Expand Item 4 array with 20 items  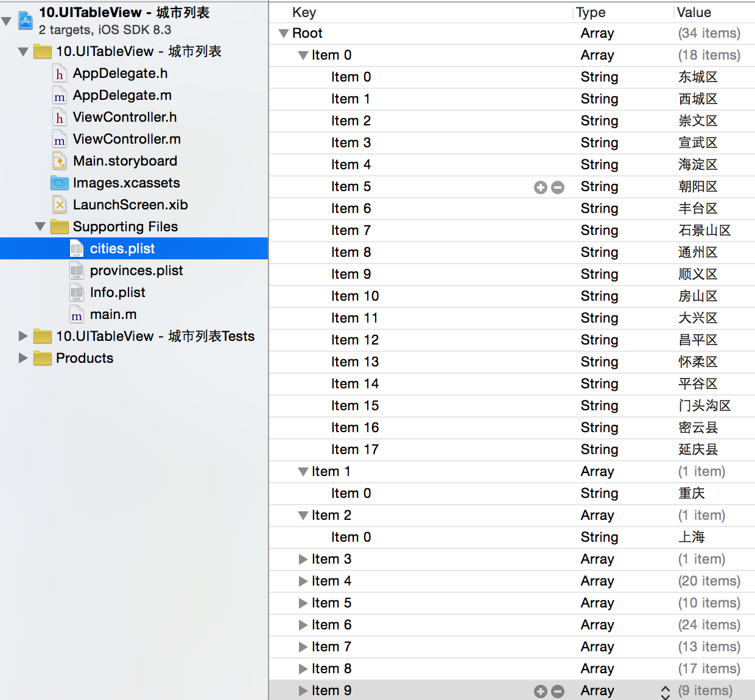(303, 581)
